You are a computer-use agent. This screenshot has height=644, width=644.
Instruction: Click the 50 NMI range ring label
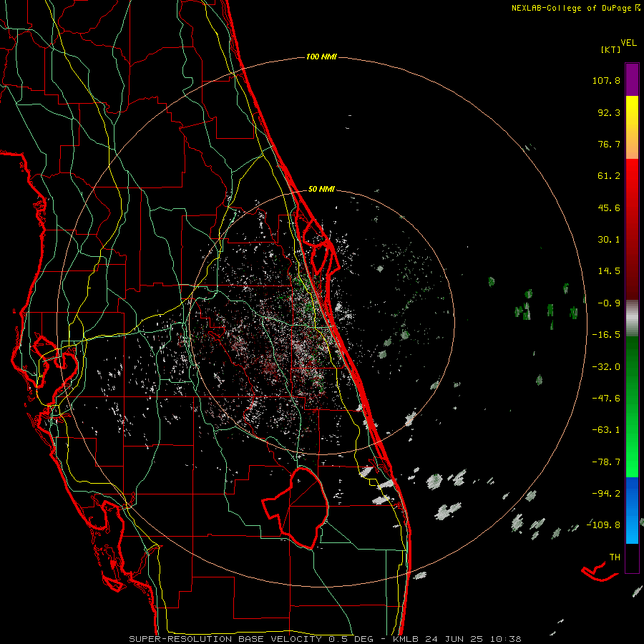321,189
